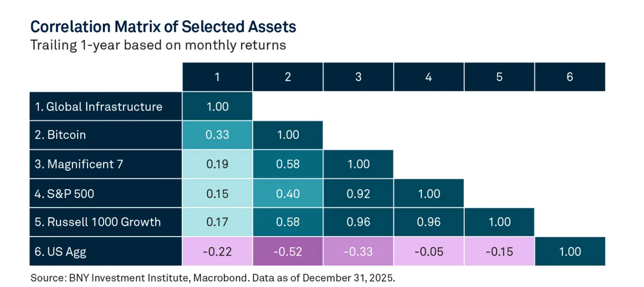The width and height of the screenshot is (644, 287).
Task: Click the Trailing 1-year subtitle text
Action: click(158, 45)
